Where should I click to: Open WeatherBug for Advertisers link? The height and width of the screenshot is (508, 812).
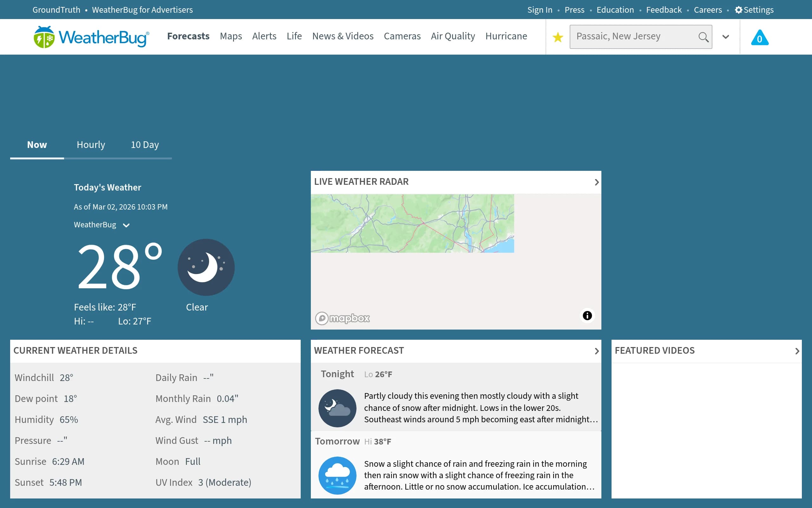[142, 10]
